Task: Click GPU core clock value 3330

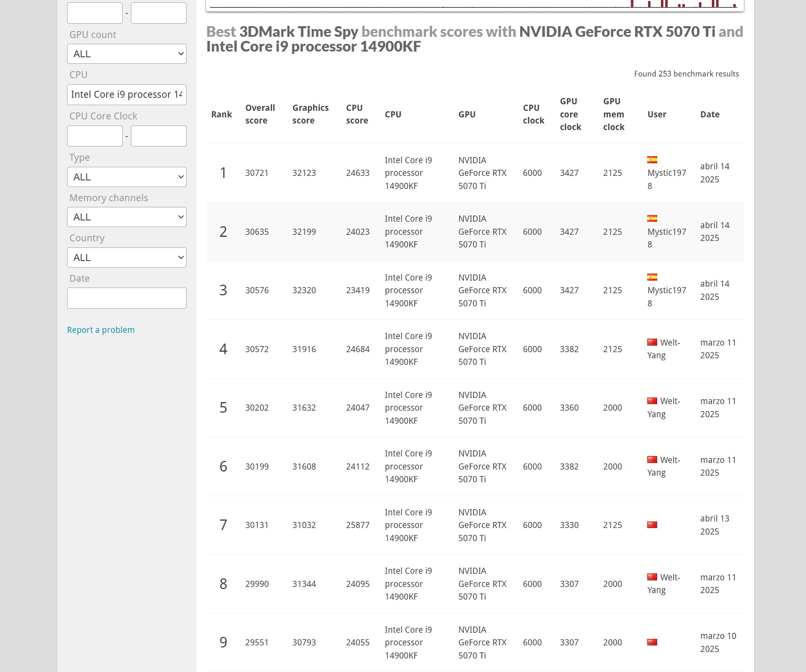Action: point(569,525)
